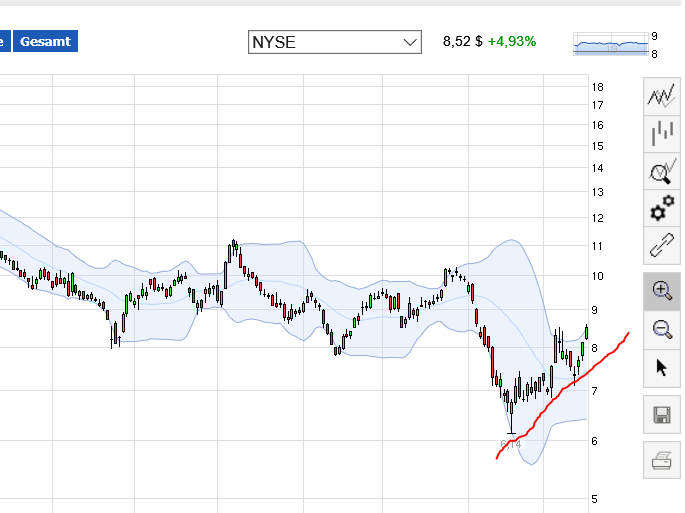
Task: Save the chart with the floppy disk icon
Action: 661,415
